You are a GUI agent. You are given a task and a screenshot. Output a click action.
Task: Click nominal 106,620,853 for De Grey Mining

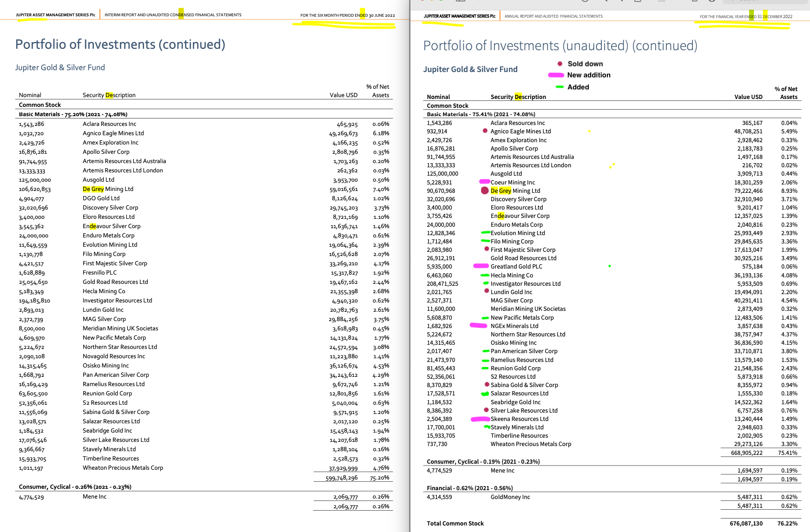pos(35,190)
